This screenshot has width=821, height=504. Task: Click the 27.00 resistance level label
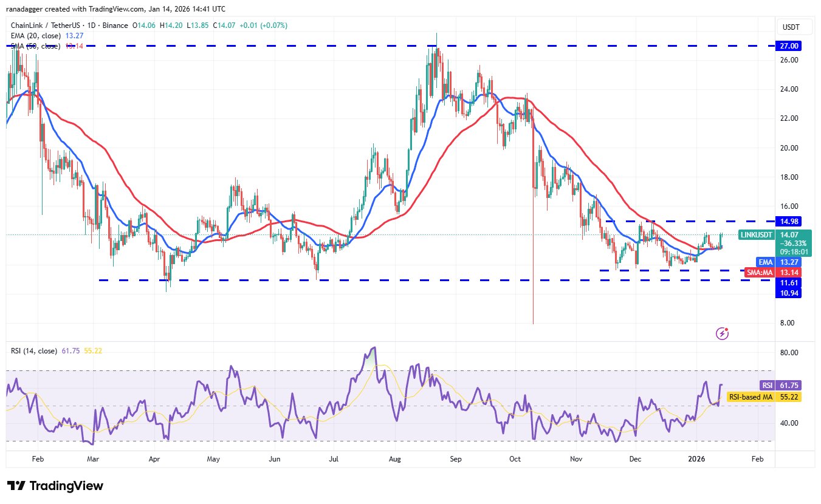point(791,46)
